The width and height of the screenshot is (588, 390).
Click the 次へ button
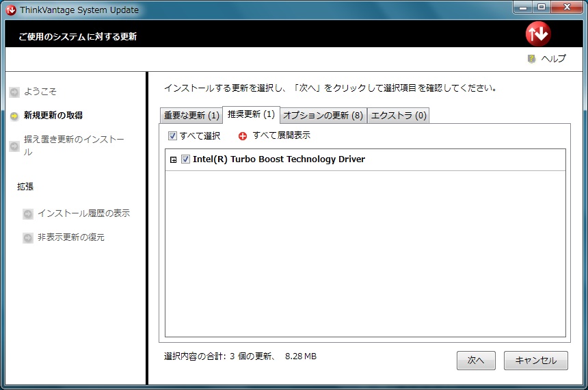[476, 361]
